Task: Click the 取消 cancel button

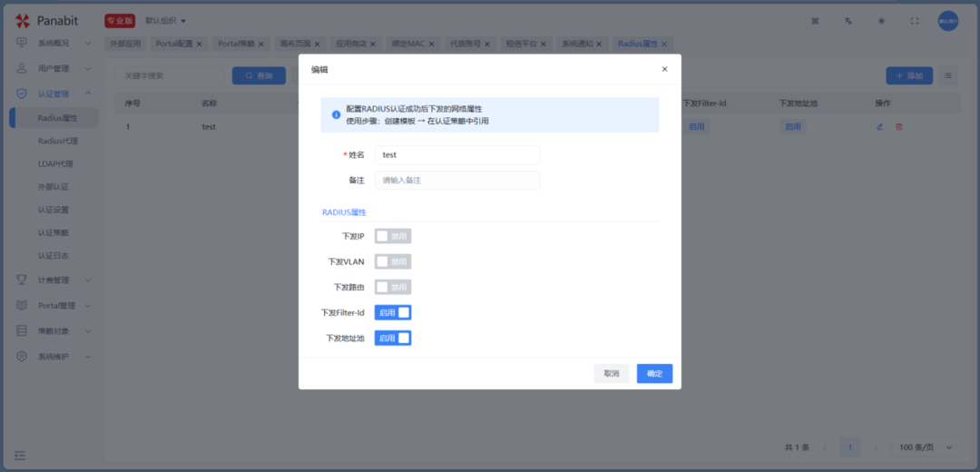Action: (612, 373)
